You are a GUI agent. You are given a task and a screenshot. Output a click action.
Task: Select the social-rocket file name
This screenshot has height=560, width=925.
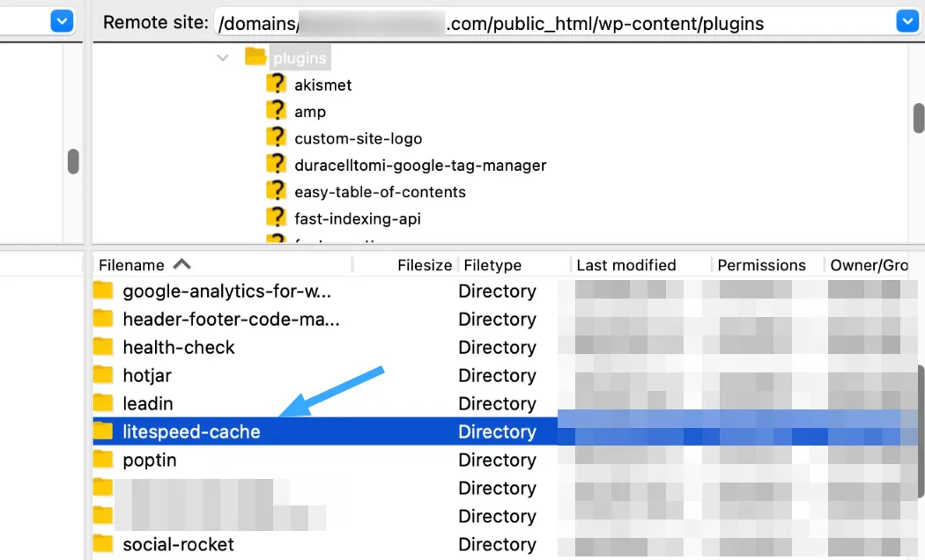[178, 544]
